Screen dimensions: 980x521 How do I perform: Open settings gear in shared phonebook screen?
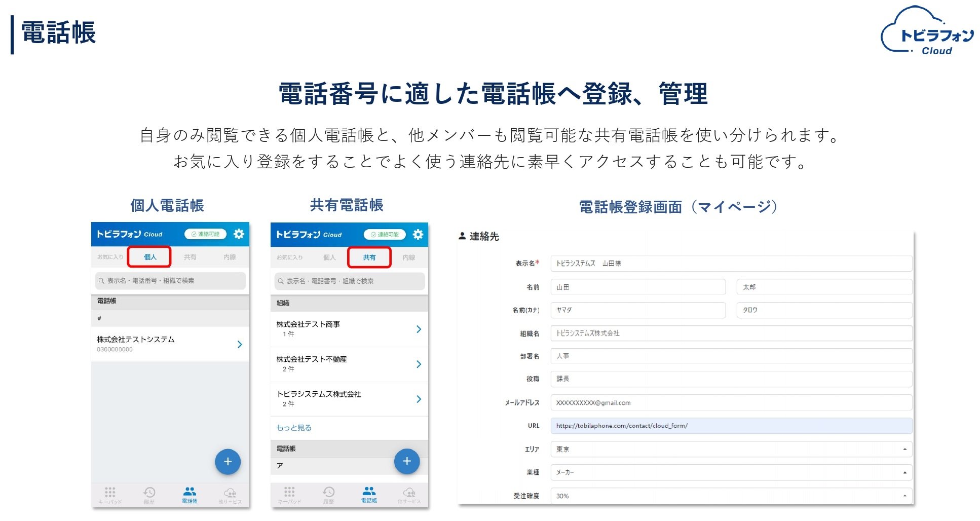click(x=418, y=235)
